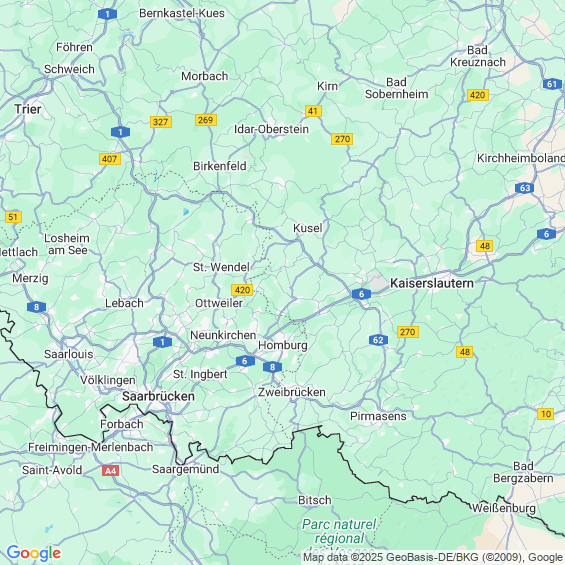Click the yellow 407 road shield
The image size is (565, 565).
pyautogui.click(x=110, y=159)
